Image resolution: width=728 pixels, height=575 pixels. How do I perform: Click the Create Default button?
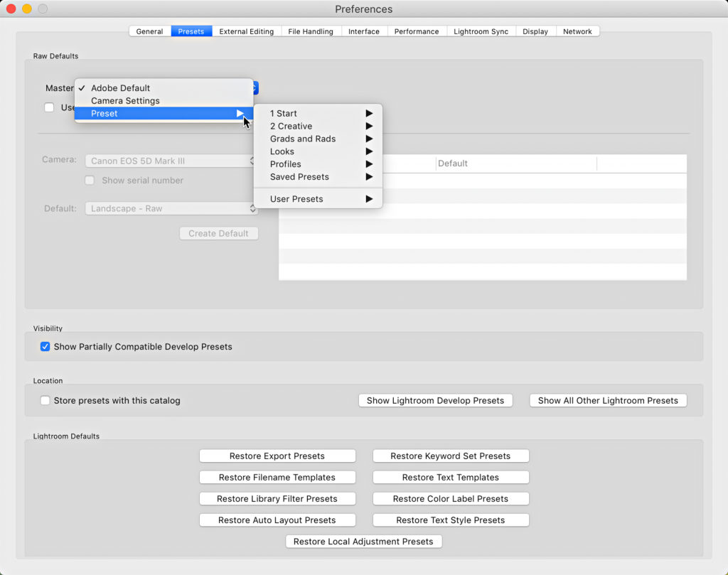pyautogui.click(x=219, y=233)
